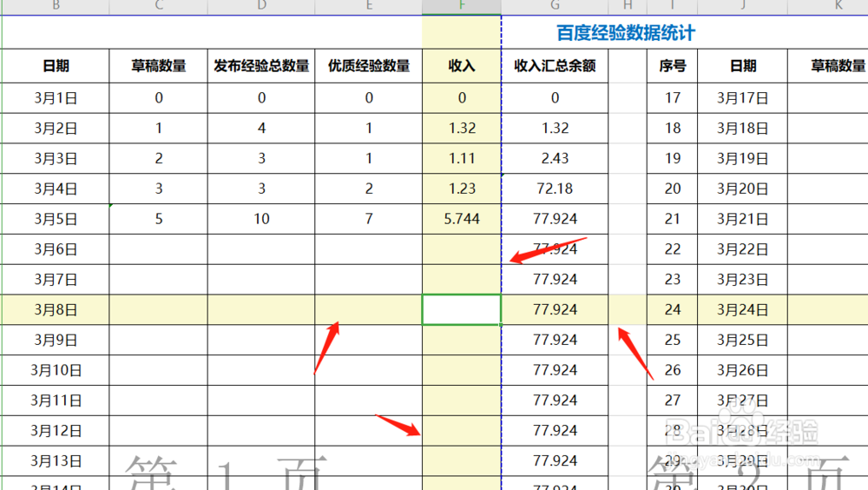Select the 3月3日 date cell

pos(56,158)
